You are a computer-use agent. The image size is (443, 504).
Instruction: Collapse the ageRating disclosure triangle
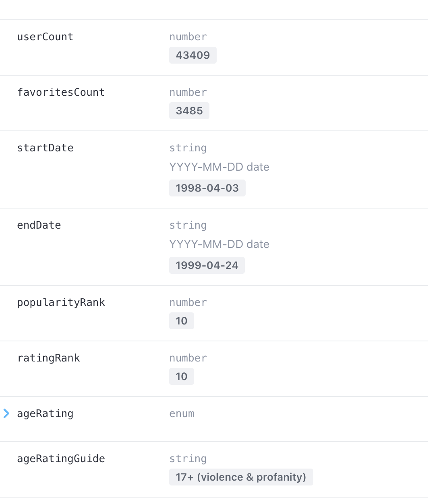(x=6, y=413)
